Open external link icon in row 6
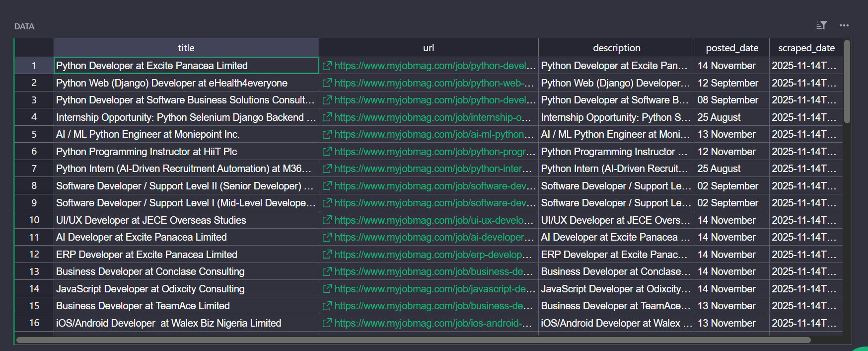 tap(327, 152)
